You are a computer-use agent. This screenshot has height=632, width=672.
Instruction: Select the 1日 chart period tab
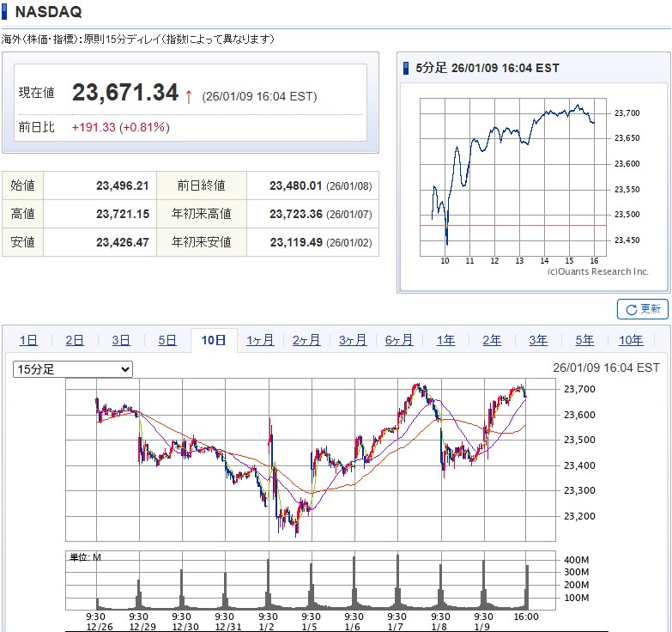(28, 340)
